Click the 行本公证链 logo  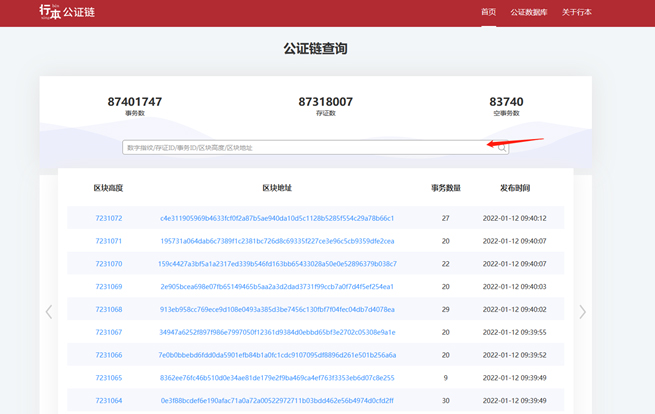pyautogui.click(x=67, y=12)
